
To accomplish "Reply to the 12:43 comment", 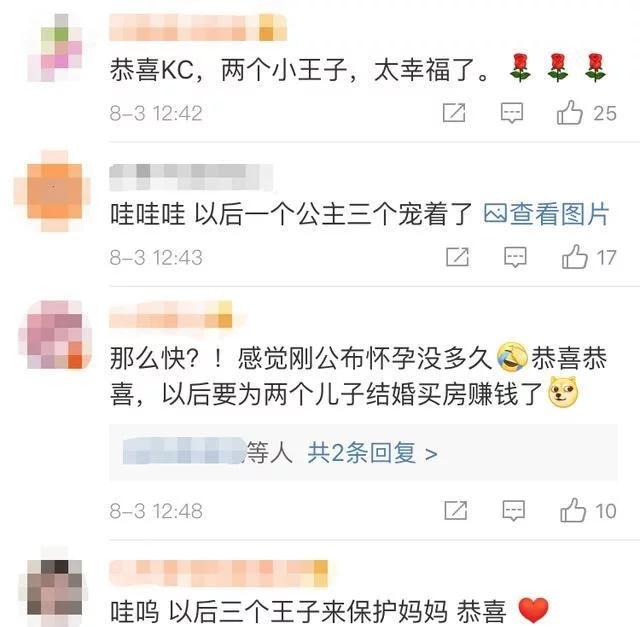I will [x=515, y=257].
